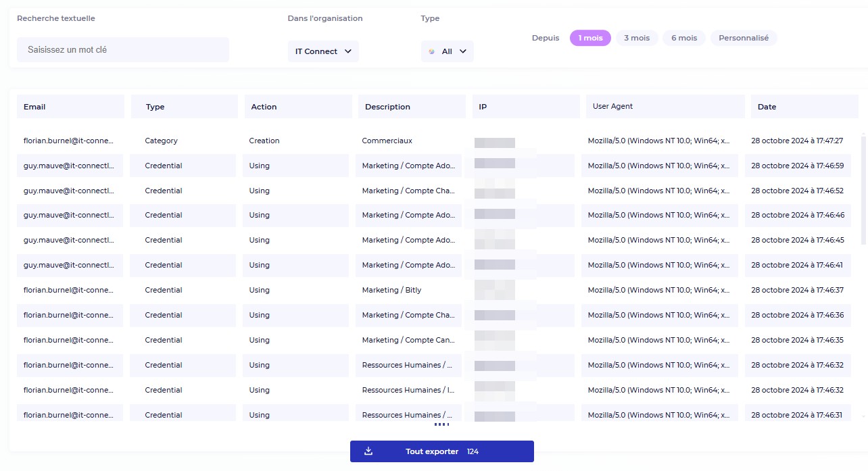Image resolution: width=868 pixels, height=471 pixels.
Task: Click the Action column header
Action: 297,107
